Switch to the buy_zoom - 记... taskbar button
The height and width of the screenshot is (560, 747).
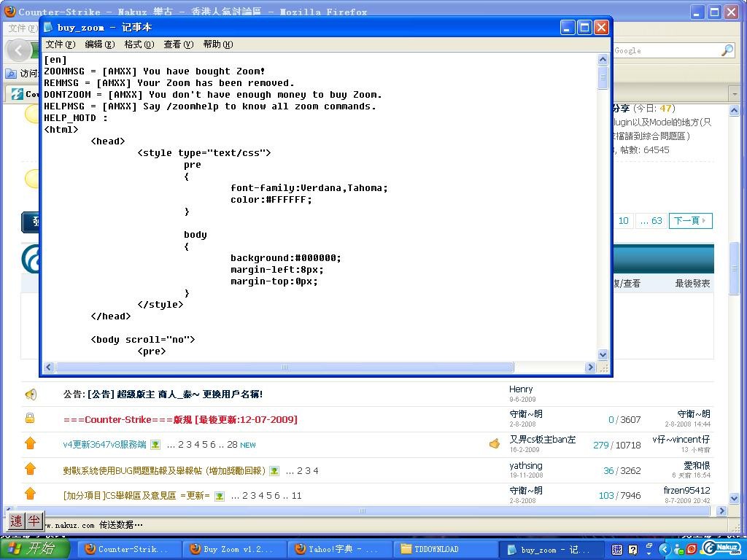(551, 549)
